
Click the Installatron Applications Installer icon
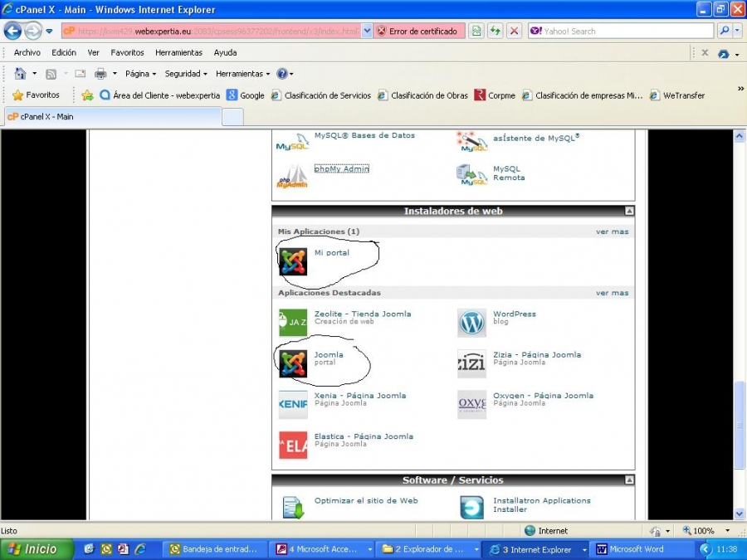[x=471, y=507]
